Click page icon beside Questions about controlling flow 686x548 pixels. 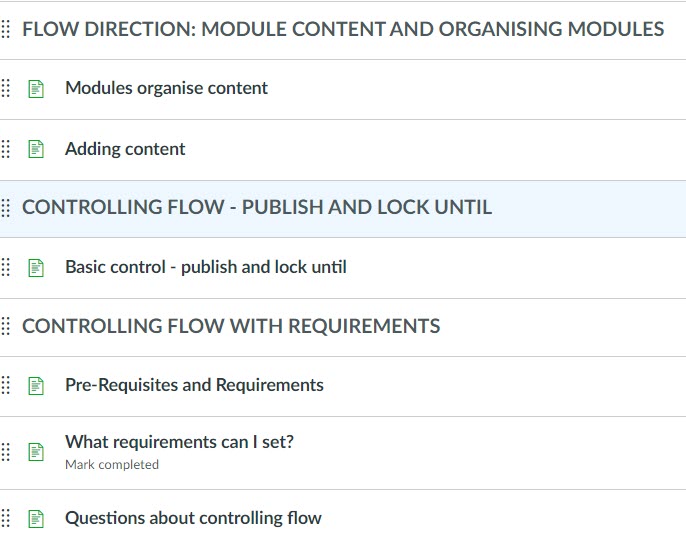pyautogui.click(x=37, y=519)
